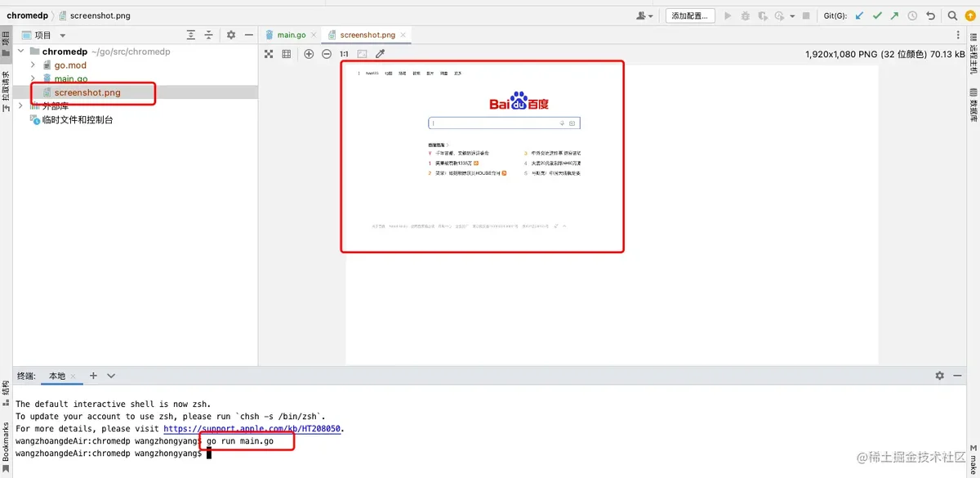Click the Profiler run icon

click(x=779, y=16)
